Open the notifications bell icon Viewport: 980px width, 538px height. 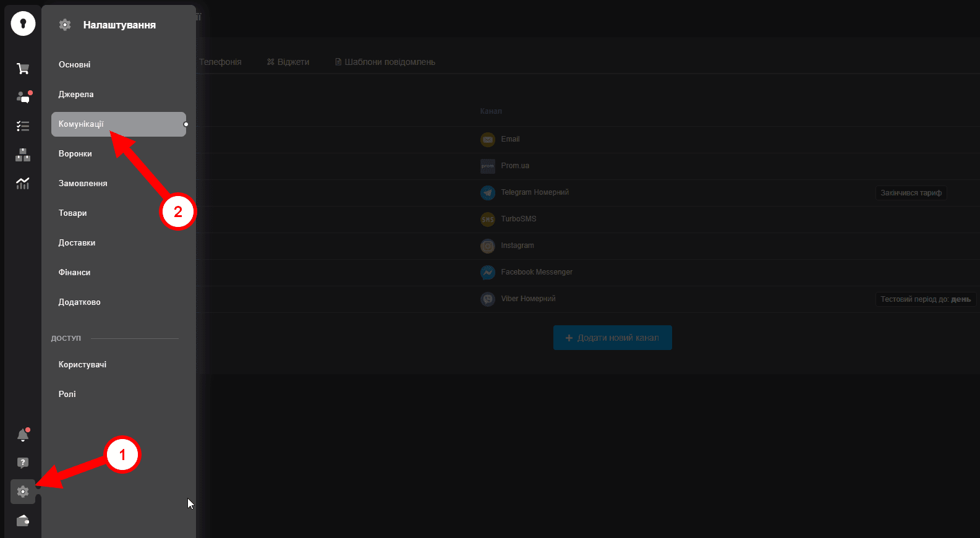23,435
